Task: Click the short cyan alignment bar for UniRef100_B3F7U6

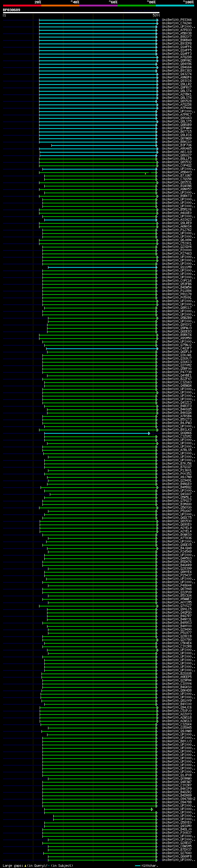Action: [104, 145]
